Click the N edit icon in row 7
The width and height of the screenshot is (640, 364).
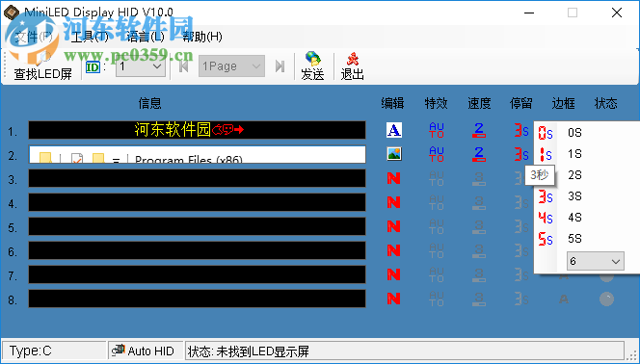point(393,274)
